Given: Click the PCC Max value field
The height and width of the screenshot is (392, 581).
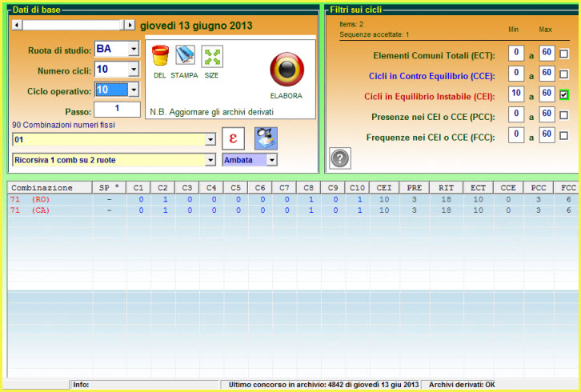Looking at the screenshot, I should coord(547,114).
